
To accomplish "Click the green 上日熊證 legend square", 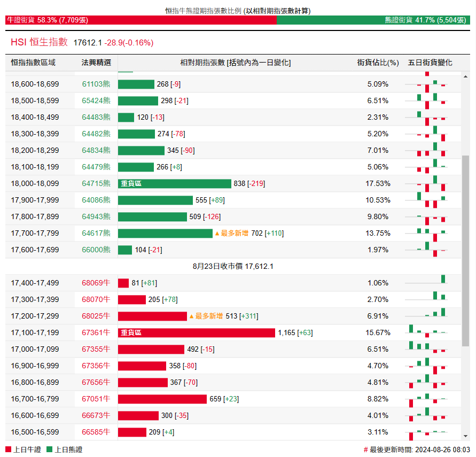I will coord(50,450).
